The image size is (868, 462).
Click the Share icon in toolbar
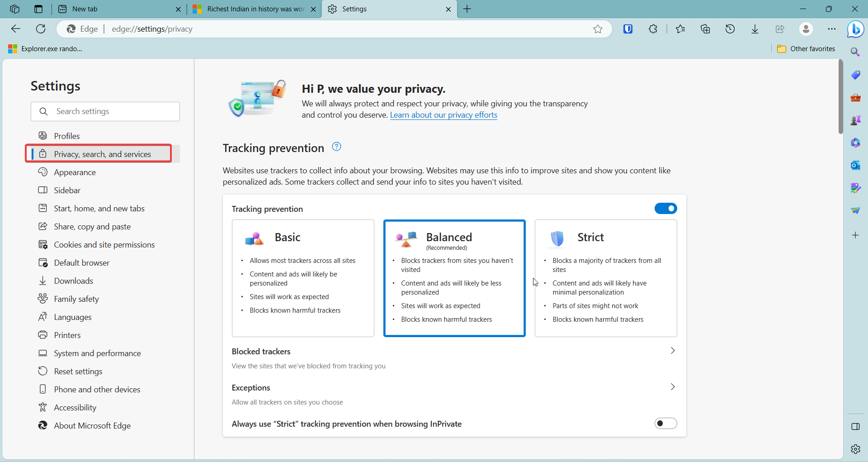pyautogui.click(x=780, y=29)
